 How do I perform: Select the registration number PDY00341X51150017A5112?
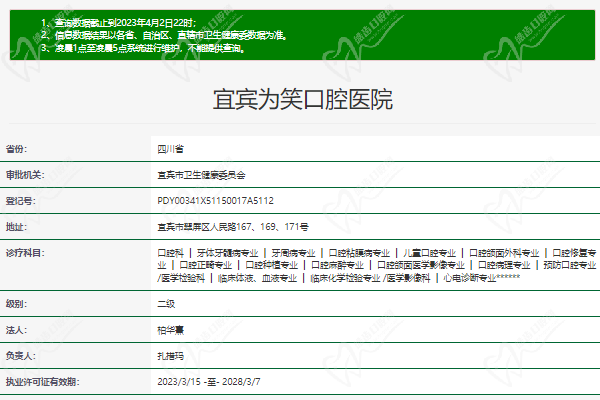click(x=216, y=200)
